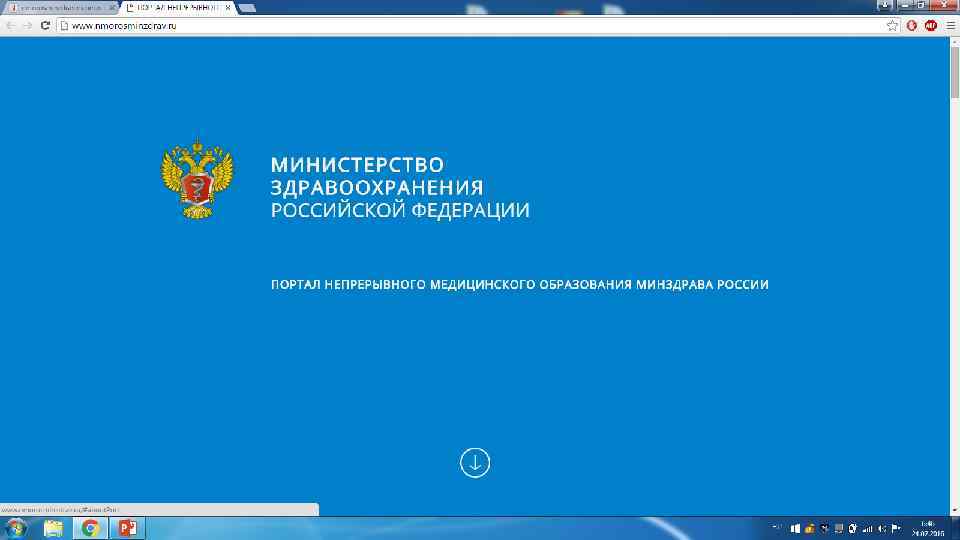The height and width of the screenshot is (540, 960).
Task: Open the Windows Start menu
Action: pos(16,528)
